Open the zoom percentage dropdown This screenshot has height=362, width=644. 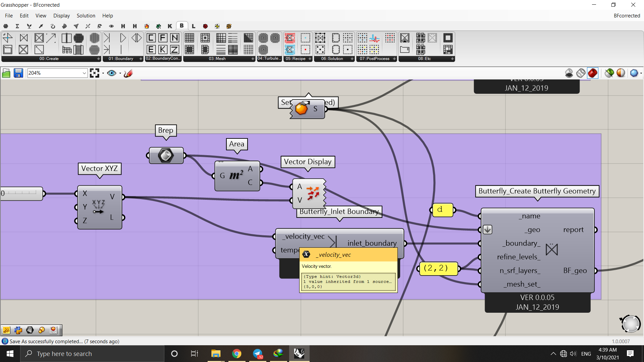(x=84, y=73)
